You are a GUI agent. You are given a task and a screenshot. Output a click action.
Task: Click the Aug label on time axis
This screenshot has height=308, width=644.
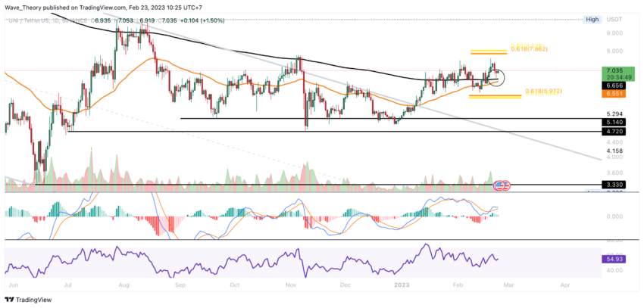pyautogui.click(x=123, y=284)
